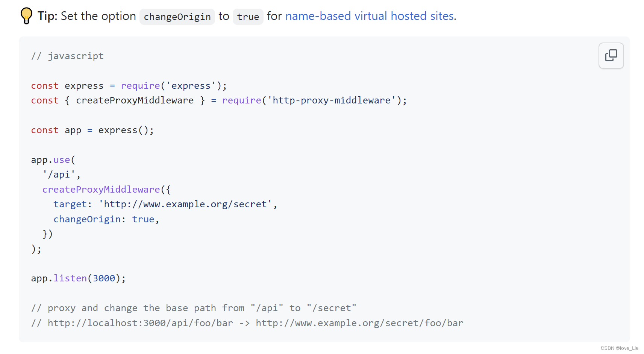
Task: Click the 'createProxyMiddleware({' call line
Action: (106, 190)
